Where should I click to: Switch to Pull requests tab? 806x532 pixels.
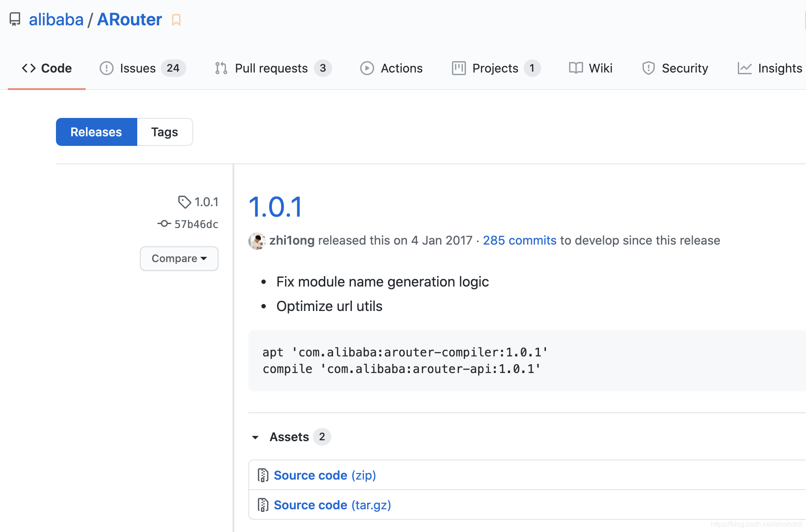274,68
